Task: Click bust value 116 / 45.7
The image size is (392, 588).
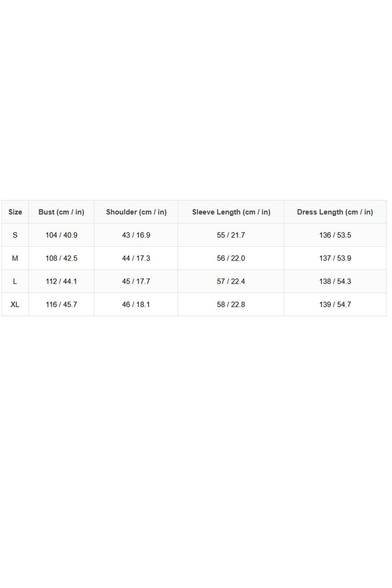Action: point(61,304)
